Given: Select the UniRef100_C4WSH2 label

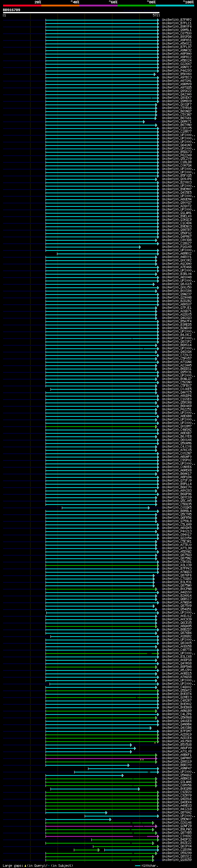Looking at the screenshot, I should [176, 430].
